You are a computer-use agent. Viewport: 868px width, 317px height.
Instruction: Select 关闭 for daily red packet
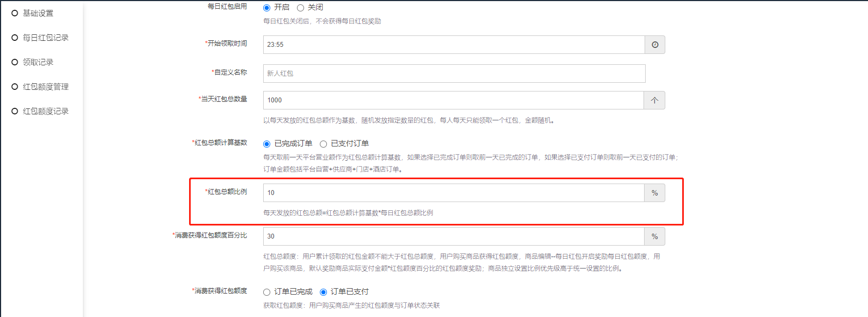[300, 8]
